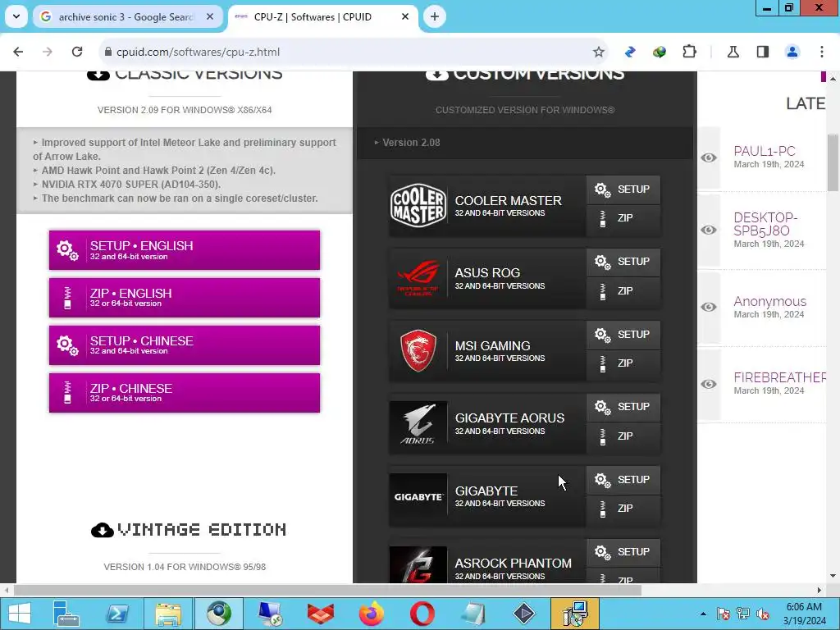
Task: Click the Gigabyte Aorus eagle logo
Action: (418, 424)
